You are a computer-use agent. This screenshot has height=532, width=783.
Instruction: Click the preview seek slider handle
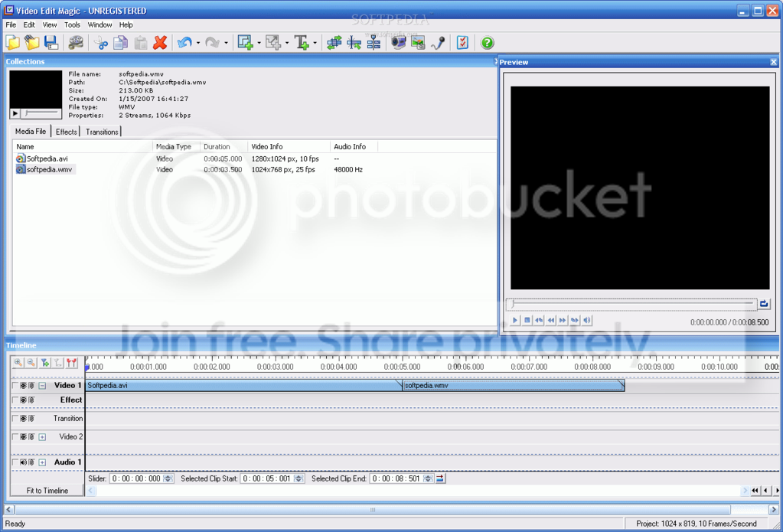click(x=512, y=303)
